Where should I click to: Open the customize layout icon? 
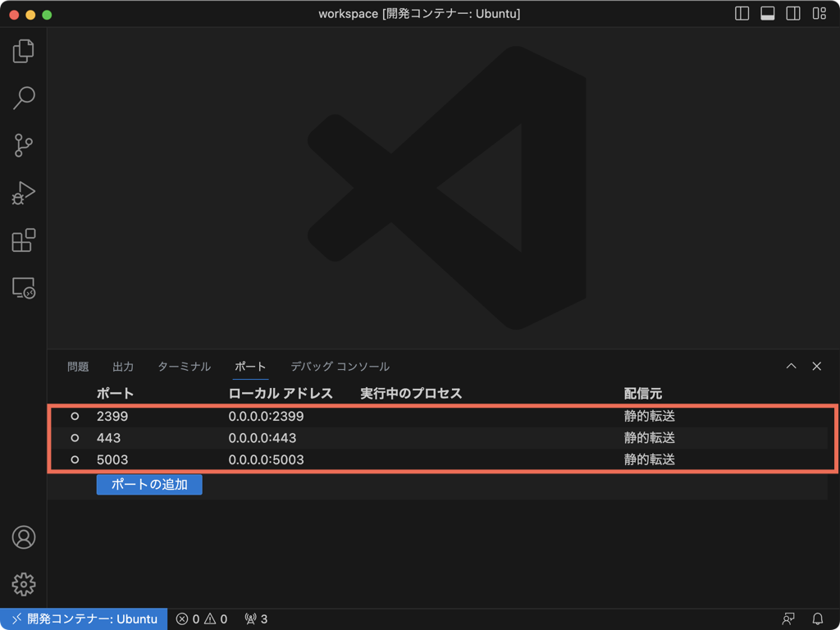point(819,13)
